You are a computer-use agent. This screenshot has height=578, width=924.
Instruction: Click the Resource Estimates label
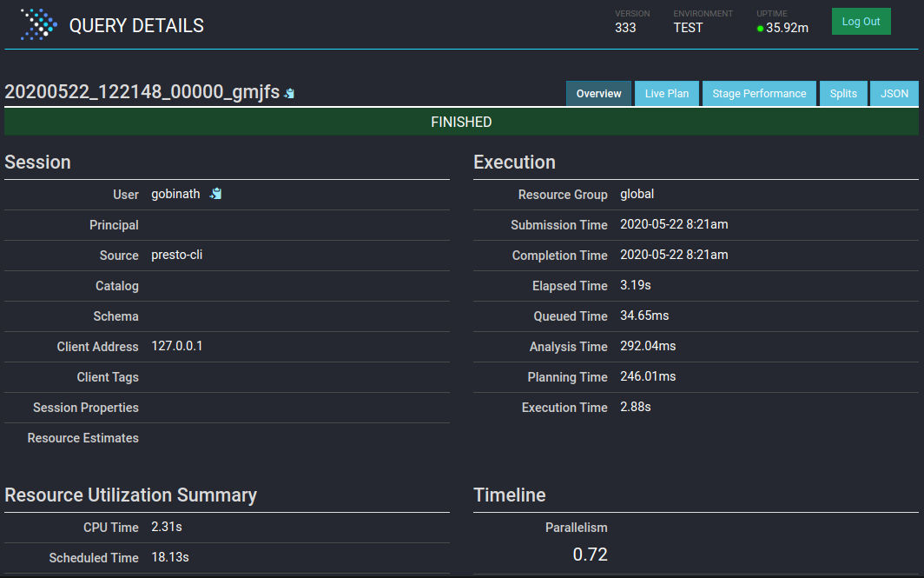click(x=83, y=438)
